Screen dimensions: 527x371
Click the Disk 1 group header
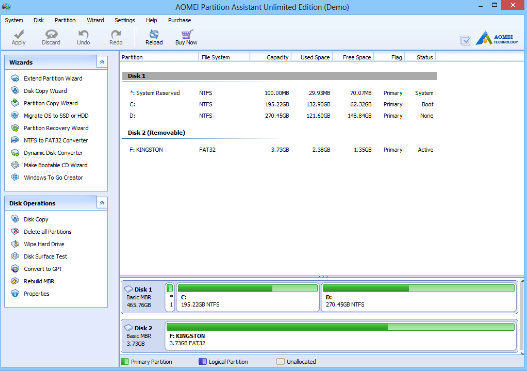279,76
